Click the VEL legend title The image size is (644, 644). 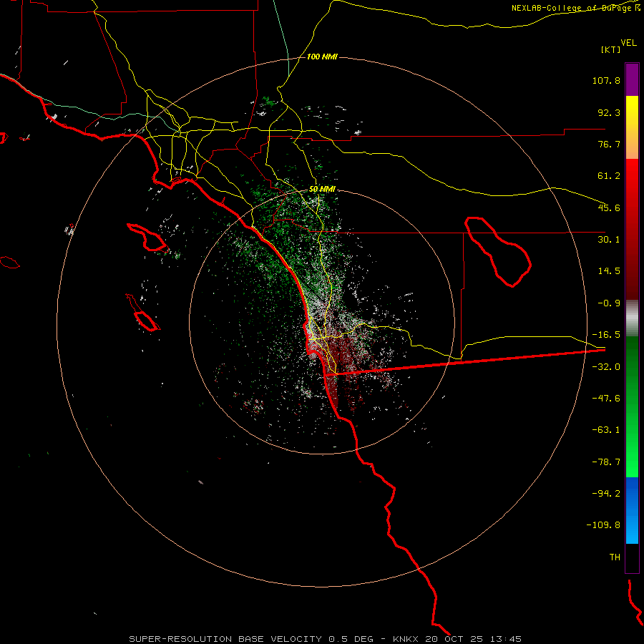click(628, 43)
